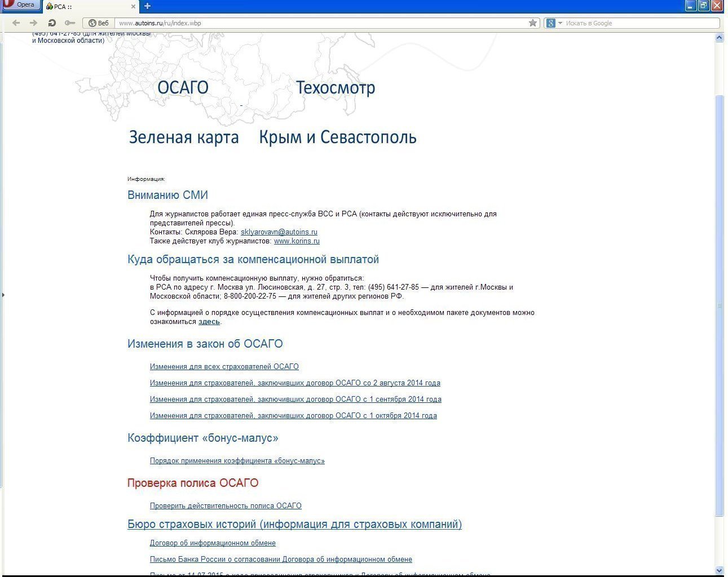Reload the page with the refresh icon
The width and height of the screenshot is (728, 577).
(52, 23)
